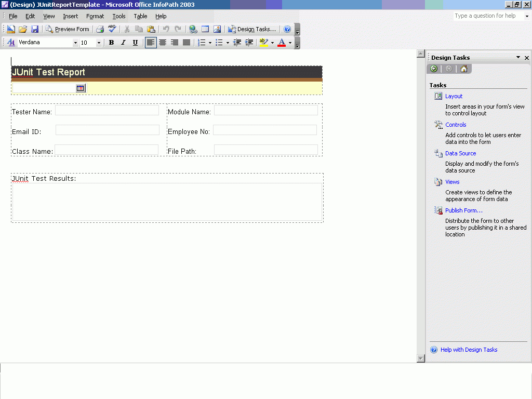Open the Format menu
The image size is (532, 399).
click(x=95, y=16)
